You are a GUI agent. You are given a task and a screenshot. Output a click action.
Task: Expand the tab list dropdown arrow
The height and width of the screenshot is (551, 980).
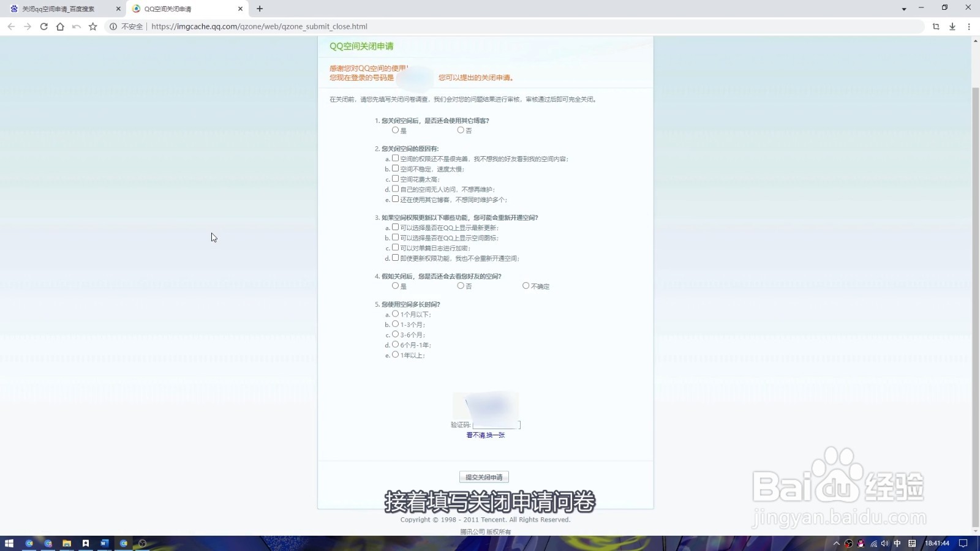click(904, 9)
